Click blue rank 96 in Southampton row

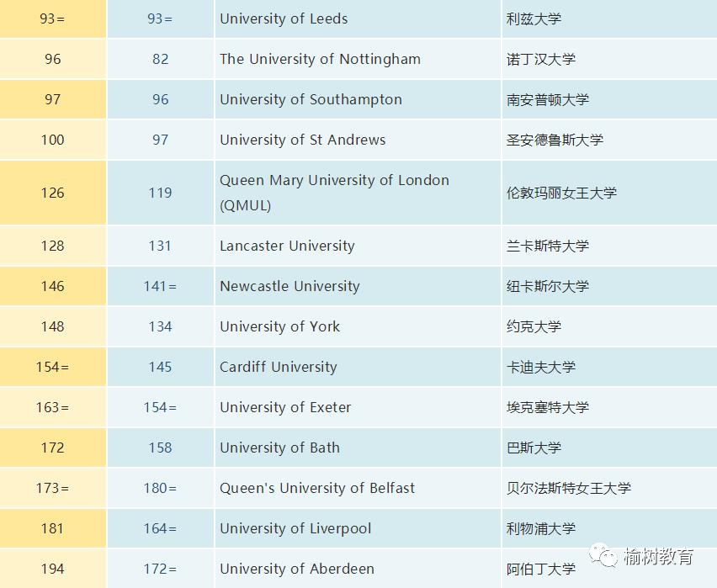pyautogui.click(x=160, y=99)
